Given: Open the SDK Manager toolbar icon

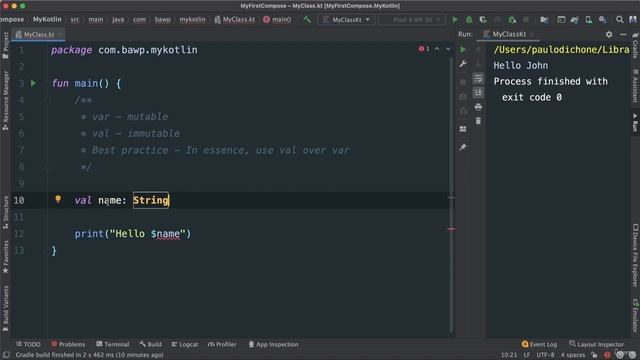Looking at the screenshot, I should (x=602, y=20).
